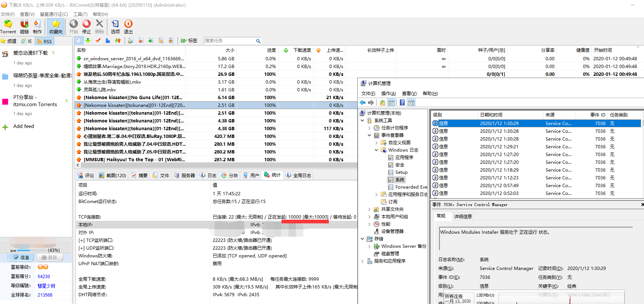This screenshot has width=644, height=304.
Task: Switch to the 用户 tab
Action: coord(251,175)
